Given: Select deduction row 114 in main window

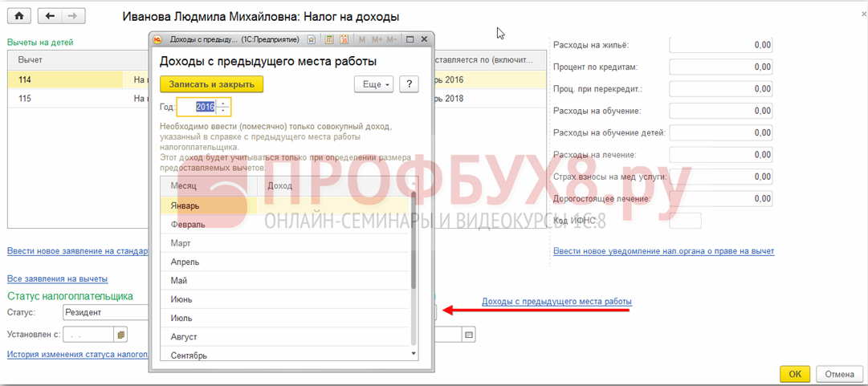Looking at the screenshot, I should pyautogui.click(x=79, y=79).
